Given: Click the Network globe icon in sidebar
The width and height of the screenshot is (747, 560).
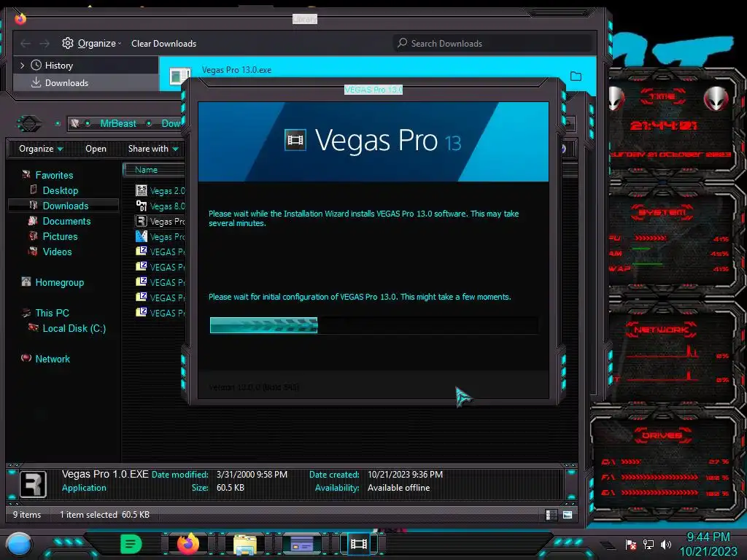Looking at the screenshot, I should click(x=26, y=358).
